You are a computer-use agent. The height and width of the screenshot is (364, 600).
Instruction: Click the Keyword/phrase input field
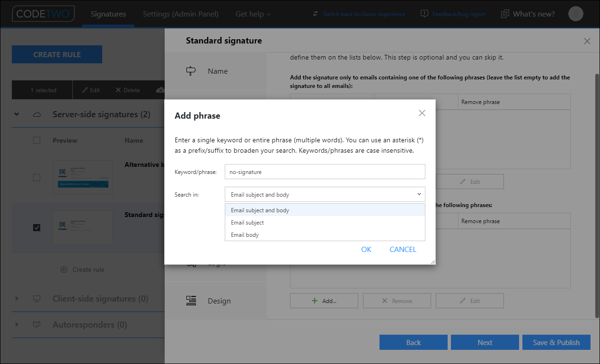325,172
